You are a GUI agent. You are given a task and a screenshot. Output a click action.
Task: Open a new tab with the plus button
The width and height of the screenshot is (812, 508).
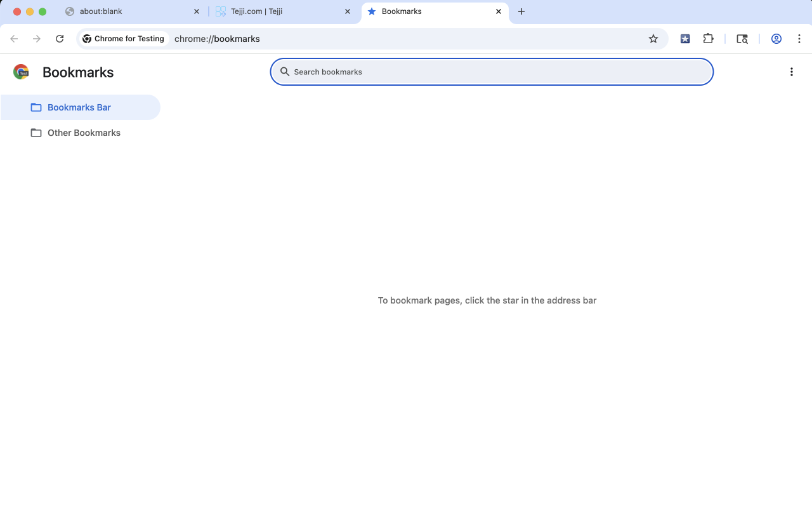tap(521, 11)
